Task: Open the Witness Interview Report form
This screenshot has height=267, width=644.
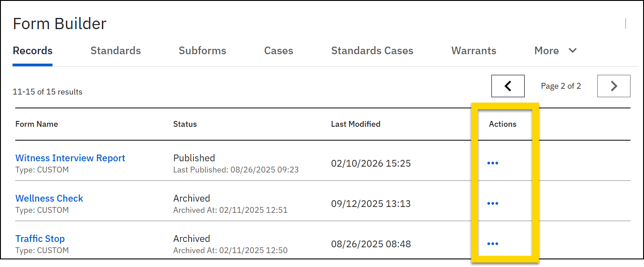Action: (70, 158)
